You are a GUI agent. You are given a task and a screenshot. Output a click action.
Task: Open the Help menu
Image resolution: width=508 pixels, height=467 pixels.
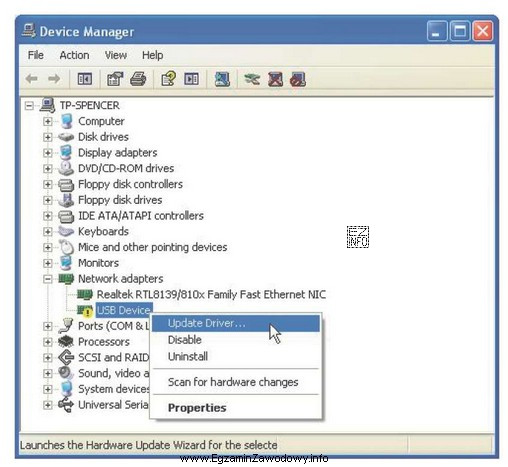click(x=152, y=55)
